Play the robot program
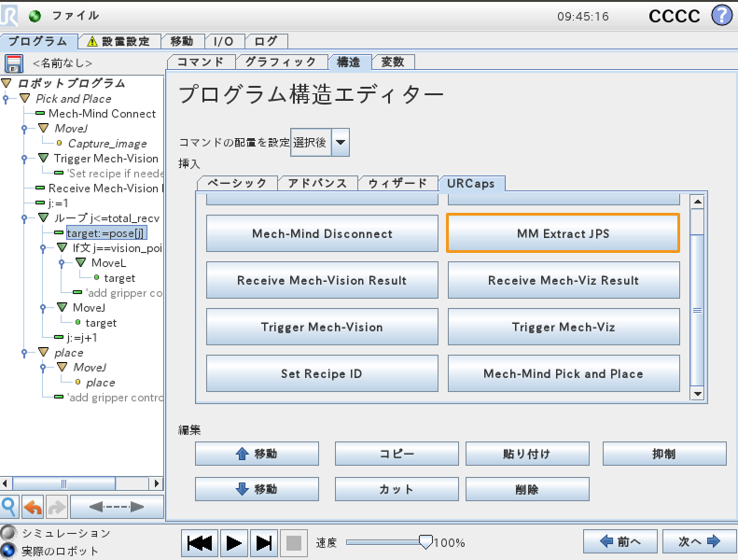738x560 pixels. [233, 543]
